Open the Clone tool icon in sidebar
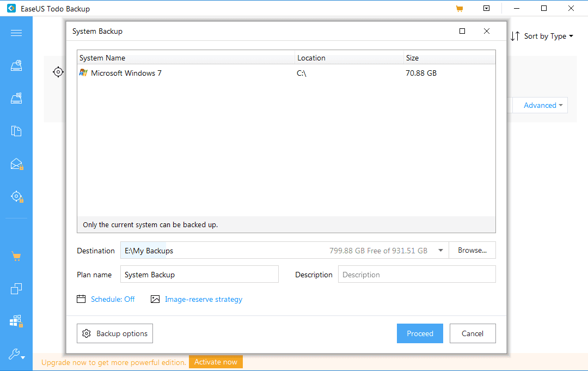Image resolution: width=588 pixels, height=371 pixels. point(16,289)
